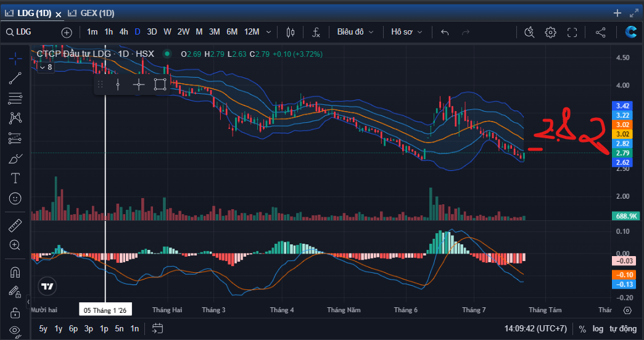Switch to the GEX (1D) tab
644x340 pixels.
pos(91,13)
